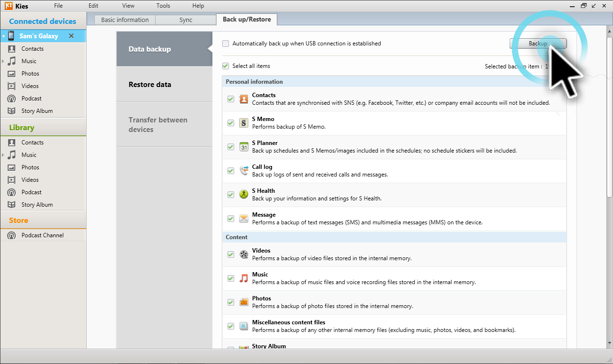Image resolution: width=613 pixels, height=364 pixels.
Task: Uncheck the Music backup checkbox
Action: point(231,278)
